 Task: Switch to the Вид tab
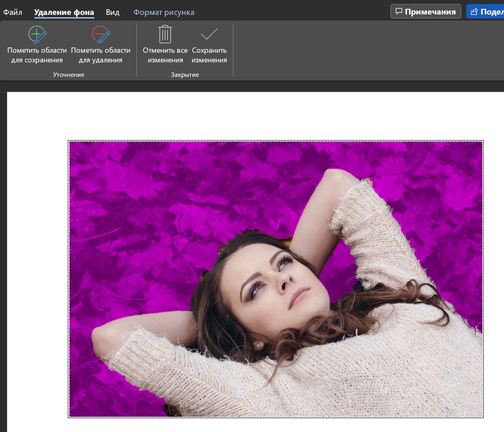coord(113,12)
